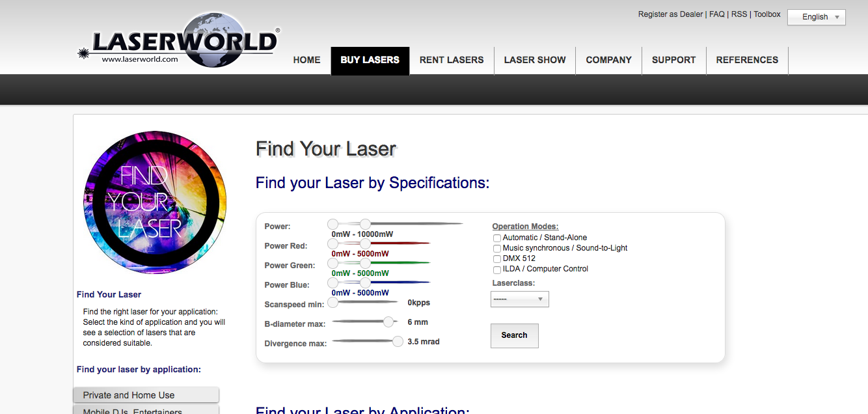Open the Toolbox link

pos(767,14)
